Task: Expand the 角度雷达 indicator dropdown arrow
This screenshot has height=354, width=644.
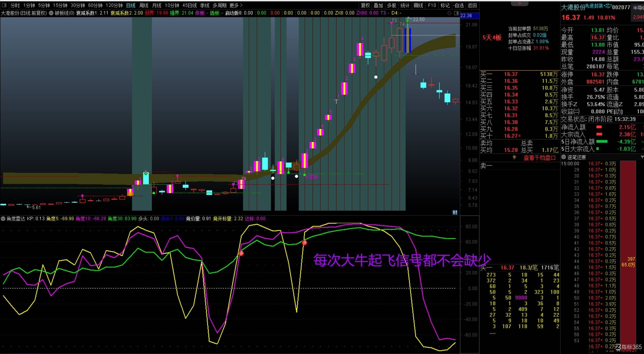Action: pyautogui.click(x=3, y=218)
